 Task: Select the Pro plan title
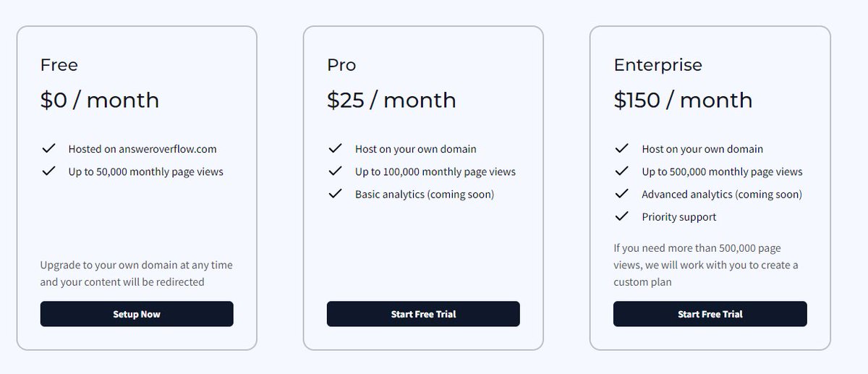coord(341,65)
